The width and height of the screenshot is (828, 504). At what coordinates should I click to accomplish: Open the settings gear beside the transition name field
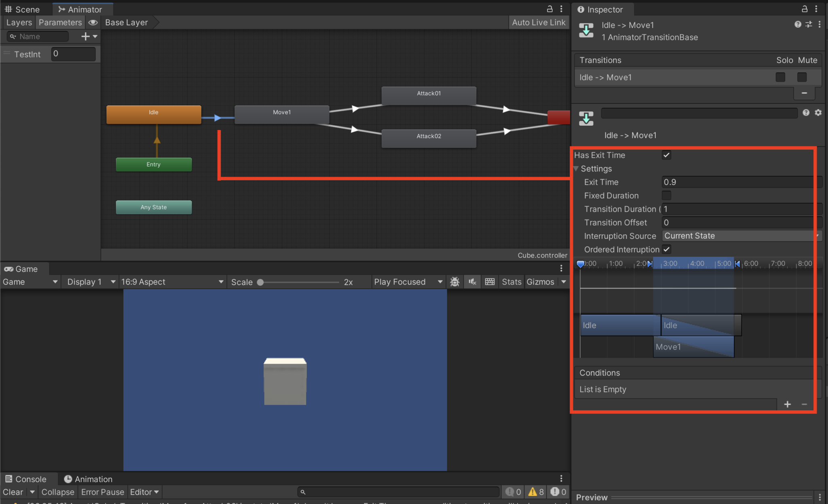819,112
